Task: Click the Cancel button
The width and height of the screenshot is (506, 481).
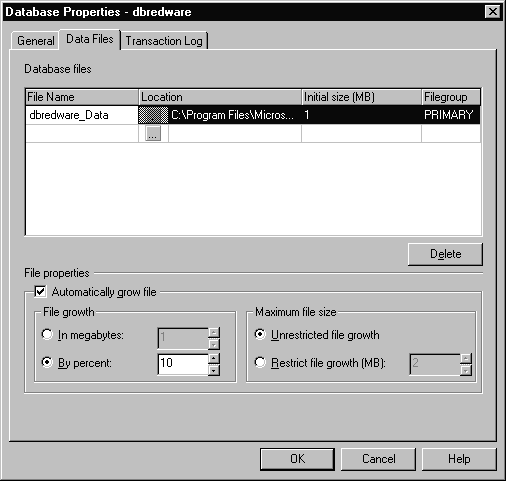Action: 379,459
